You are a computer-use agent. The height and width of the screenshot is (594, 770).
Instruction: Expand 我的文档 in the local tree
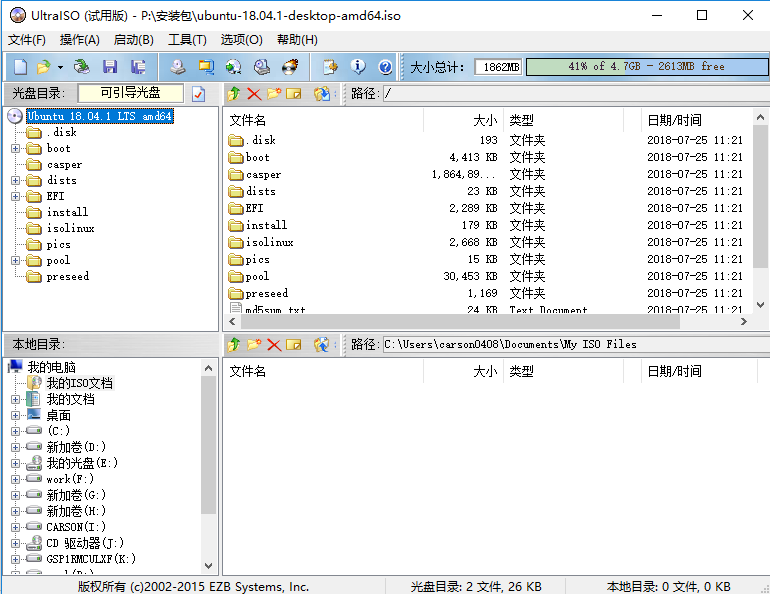15,399
